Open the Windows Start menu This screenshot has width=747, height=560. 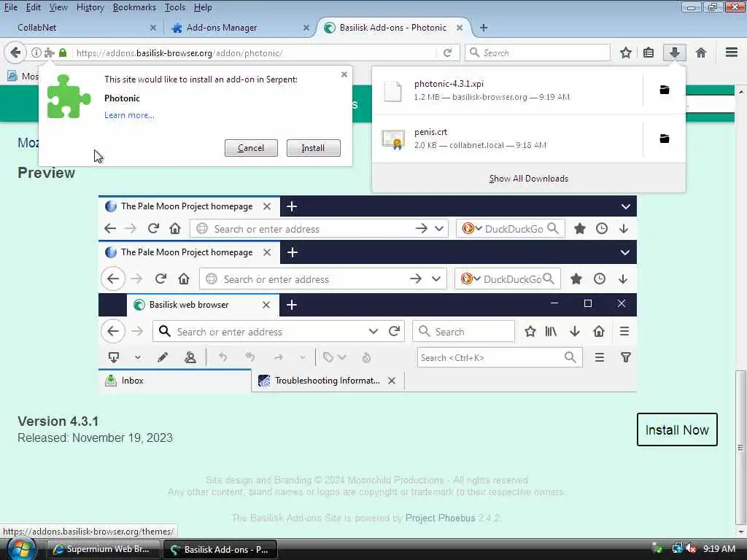21,549
